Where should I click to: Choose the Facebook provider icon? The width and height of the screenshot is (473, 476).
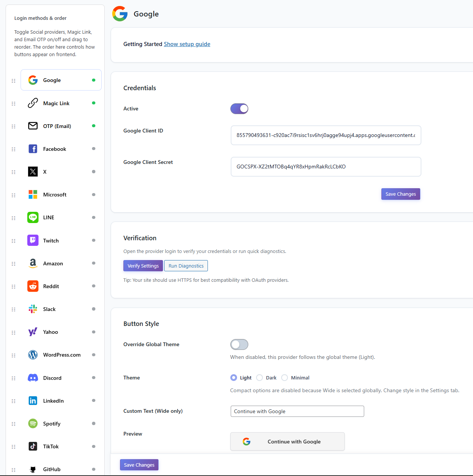click(x=33, y=149)
